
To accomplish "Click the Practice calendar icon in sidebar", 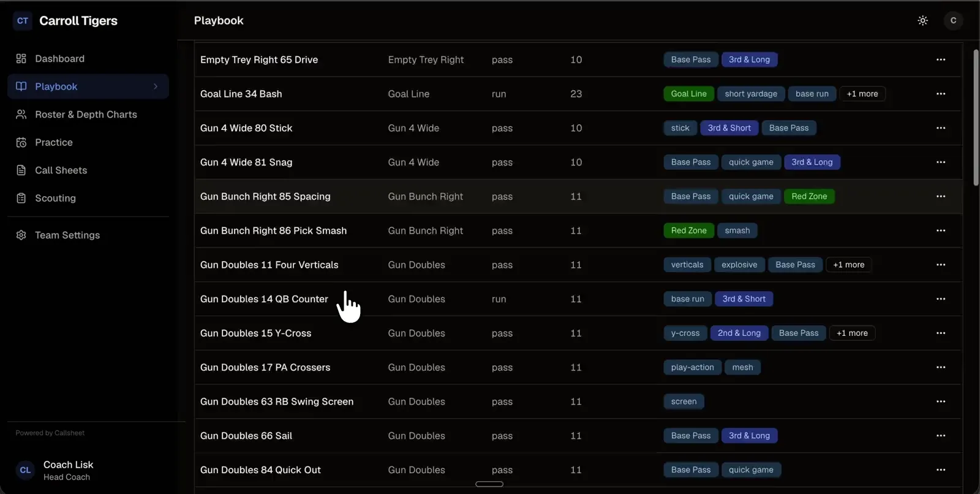I will [21, 142].
